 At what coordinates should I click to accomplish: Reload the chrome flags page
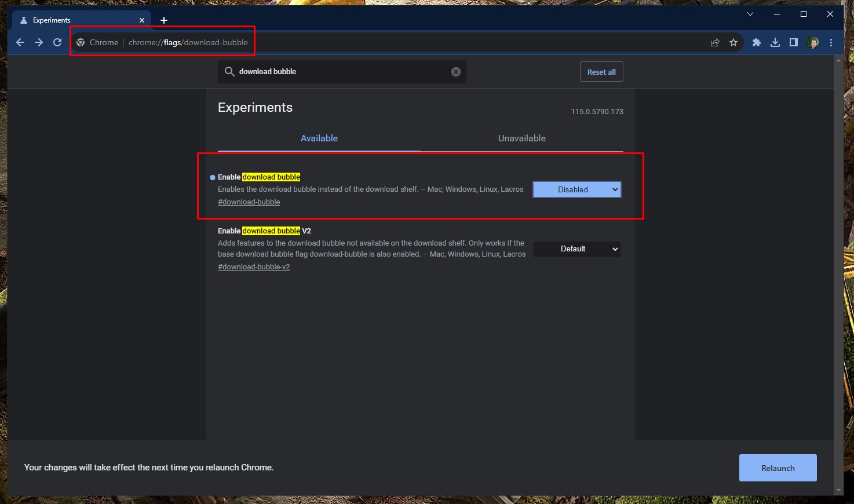[x=57, y=42]
